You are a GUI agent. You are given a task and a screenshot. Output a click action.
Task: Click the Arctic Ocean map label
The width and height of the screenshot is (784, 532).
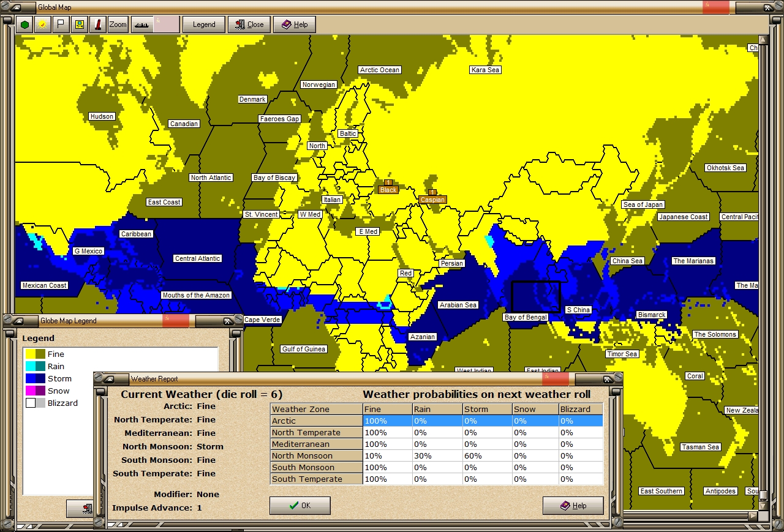[380, 70]
